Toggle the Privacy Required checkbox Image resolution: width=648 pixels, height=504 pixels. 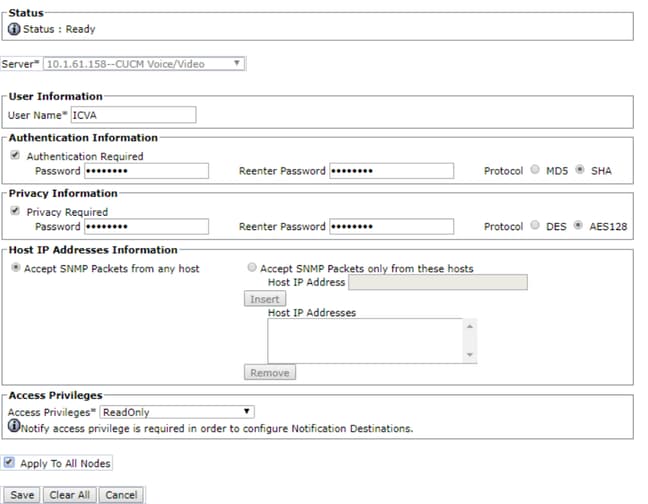pyautogui.click(x=15, y=211)
